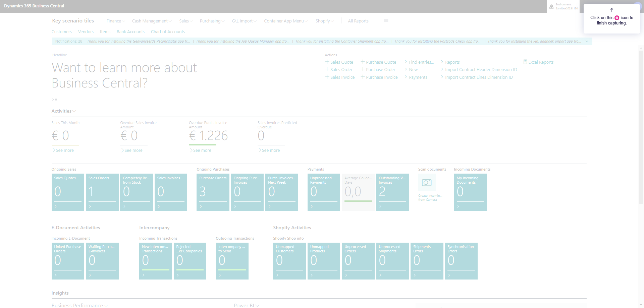Click the plus icon beside Sales Order
Viewport: 644px width, 308px height.
327,69
